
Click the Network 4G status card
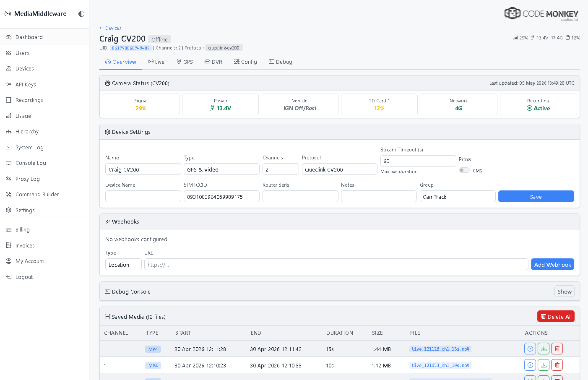click(x=459, y=104)
